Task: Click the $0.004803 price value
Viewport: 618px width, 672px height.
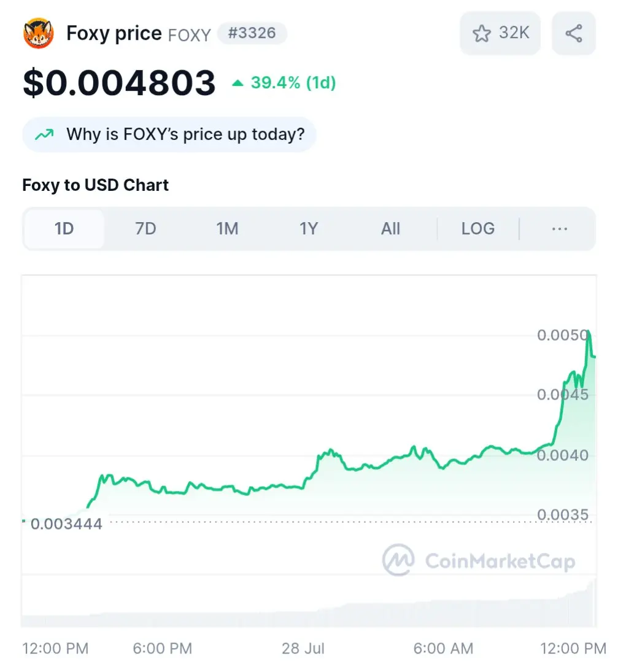Action: coord(119,83)
